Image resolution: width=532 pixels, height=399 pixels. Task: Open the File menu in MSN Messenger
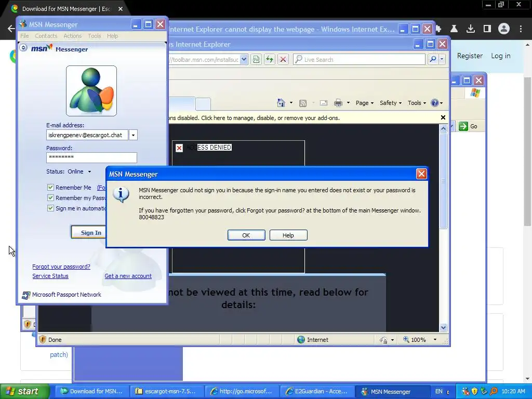point(24,36)
